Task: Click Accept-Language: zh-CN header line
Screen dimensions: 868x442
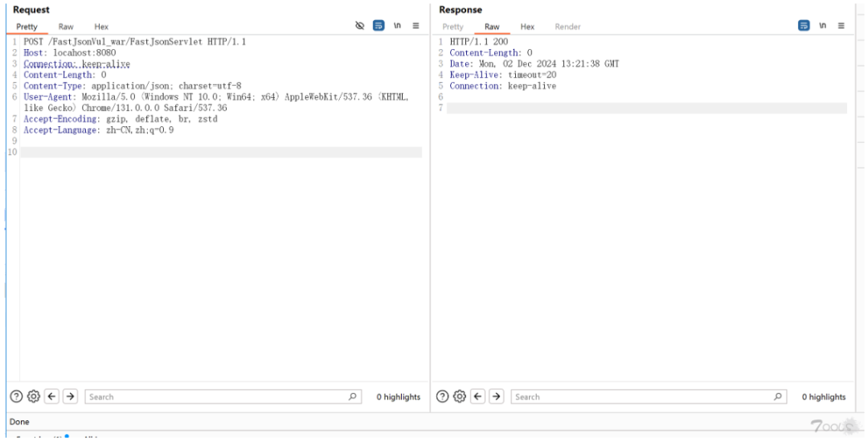Action: tap(99, 130)
